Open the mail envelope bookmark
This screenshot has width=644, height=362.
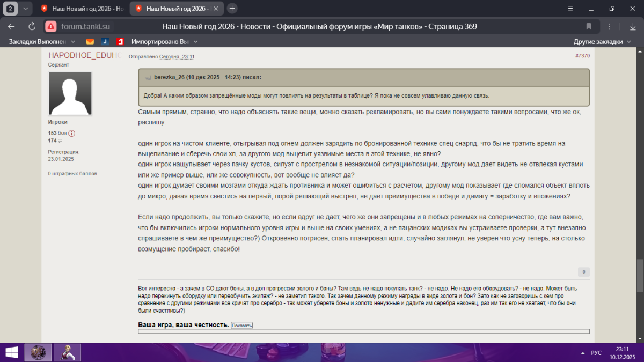(x=90, y=41)
